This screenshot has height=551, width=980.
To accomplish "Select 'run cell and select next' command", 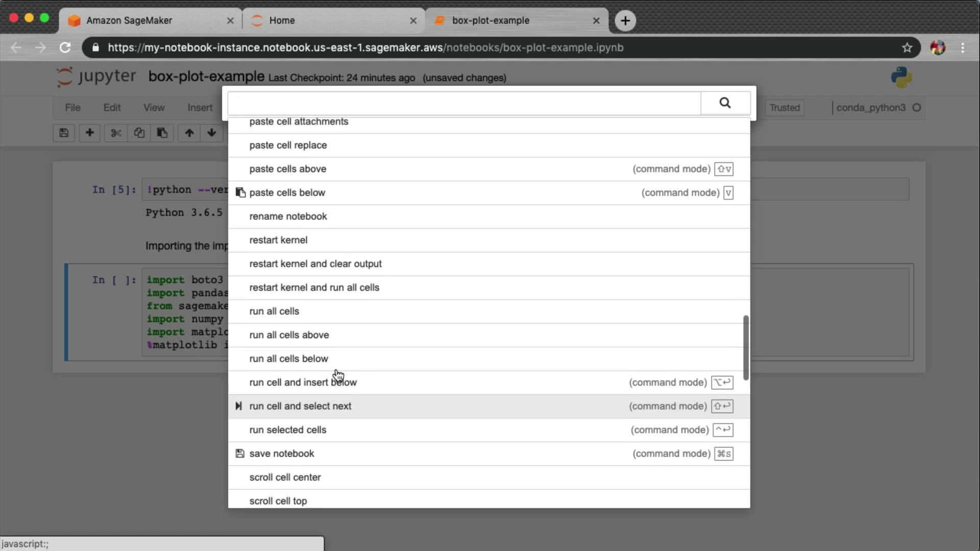I will click(300, 406).
